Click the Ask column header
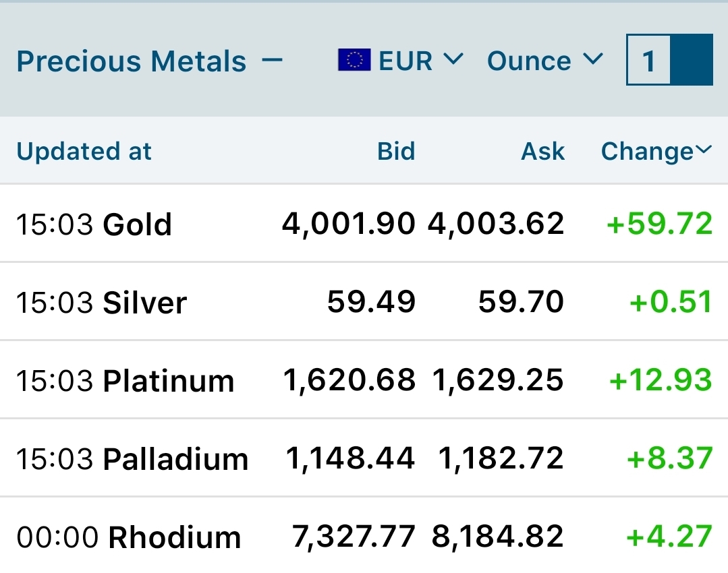Viewport: 728px width, 573px height. pos(542,151)
